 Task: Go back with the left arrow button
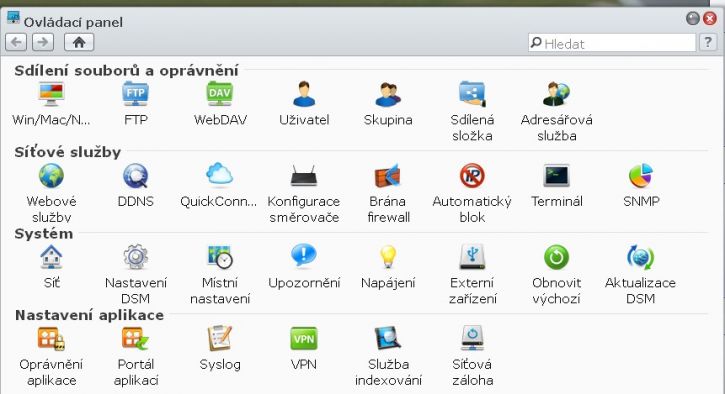(16, 43)
